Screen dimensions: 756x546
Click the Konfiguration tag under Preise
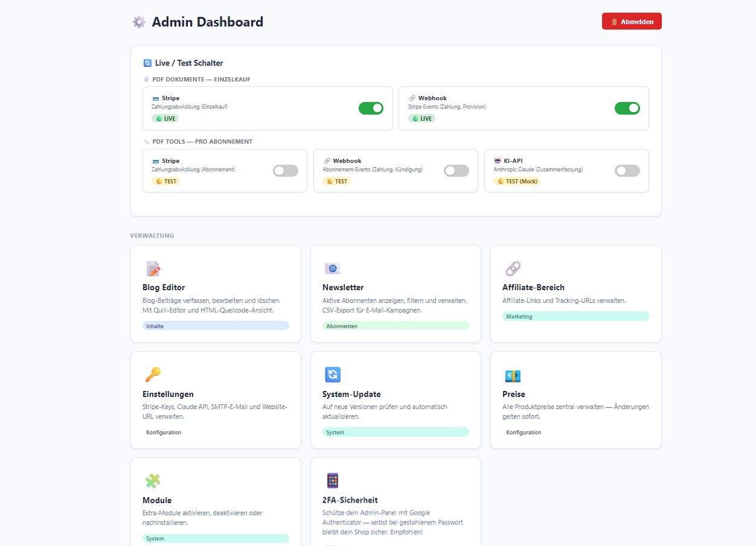pos(524,432)
